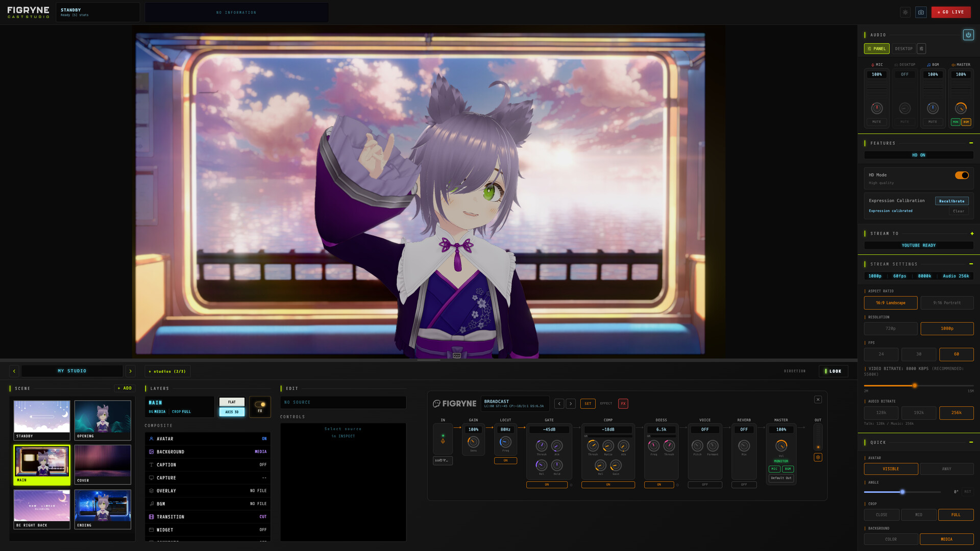Image resolution: width=980 pixels, height=551 pixels.
Task: Add a destination in Stream To section
Action: coord(972,233)
